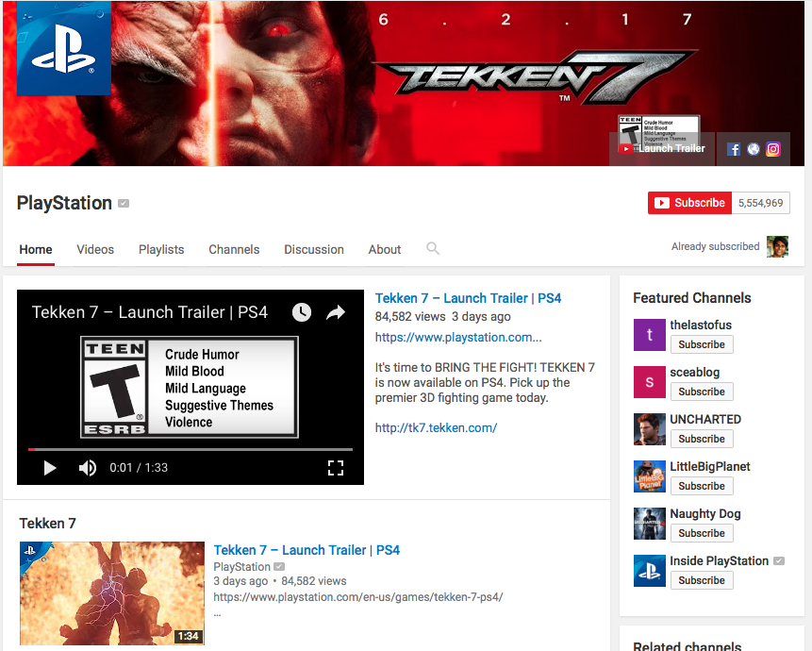Open sceablog channel avatar
Image resolution: width=812 pixels, height=651 pixels.
(x=650, y=382)
